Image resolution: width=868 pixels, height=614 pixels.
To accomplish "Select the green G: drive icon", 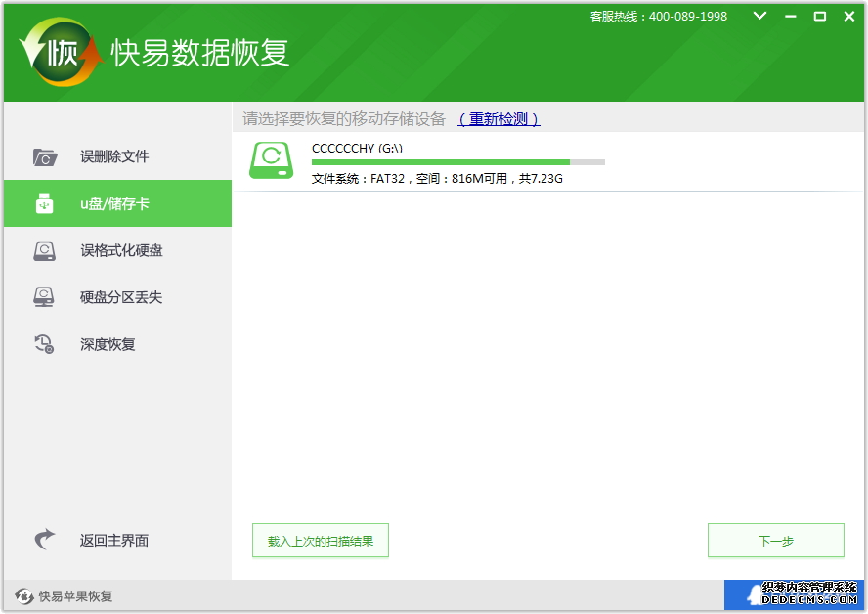I will 271,160.
